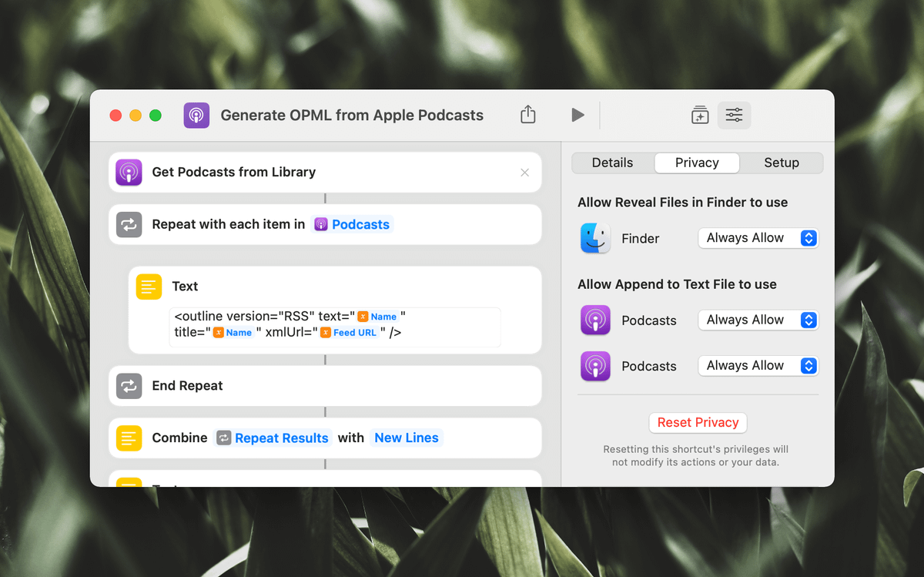Switch to the Setup tab
Viewport: 924px width, 577px height.
point(781,163)
